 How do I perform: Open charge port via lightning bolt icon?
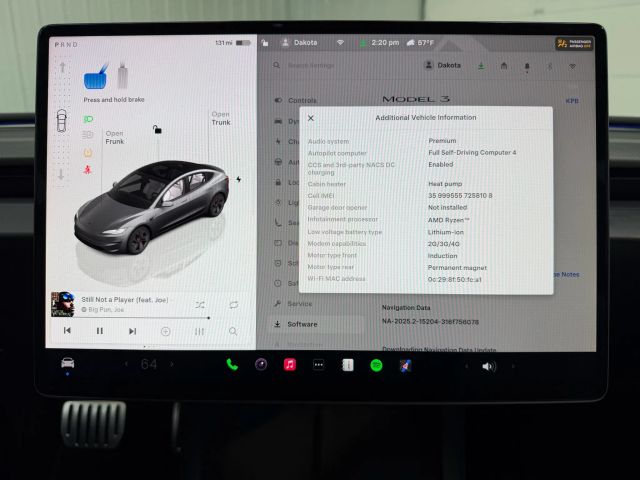238,179
